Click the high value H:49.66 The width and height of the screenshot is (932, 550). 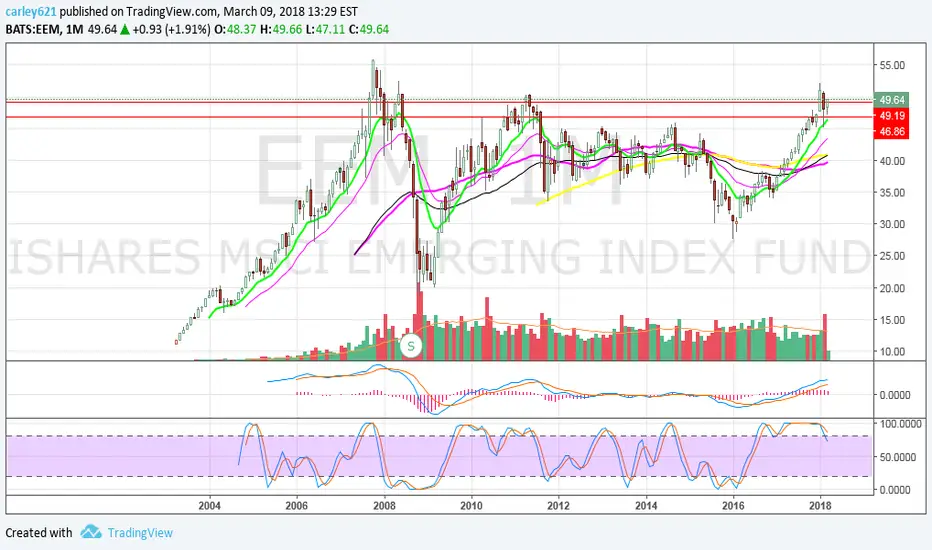(281, 29)
